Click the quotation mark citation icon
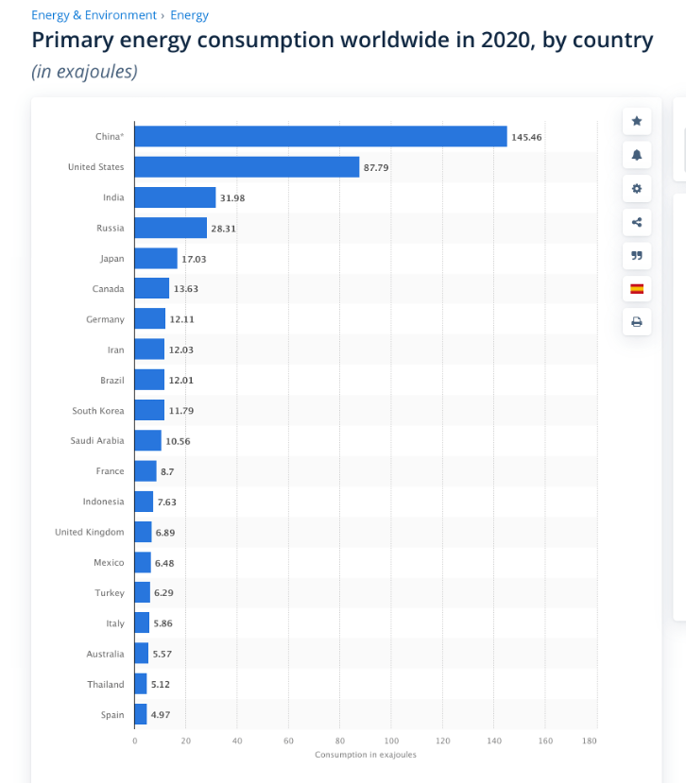686x784 pixels. pyautogui.click(x=636, y=256)
